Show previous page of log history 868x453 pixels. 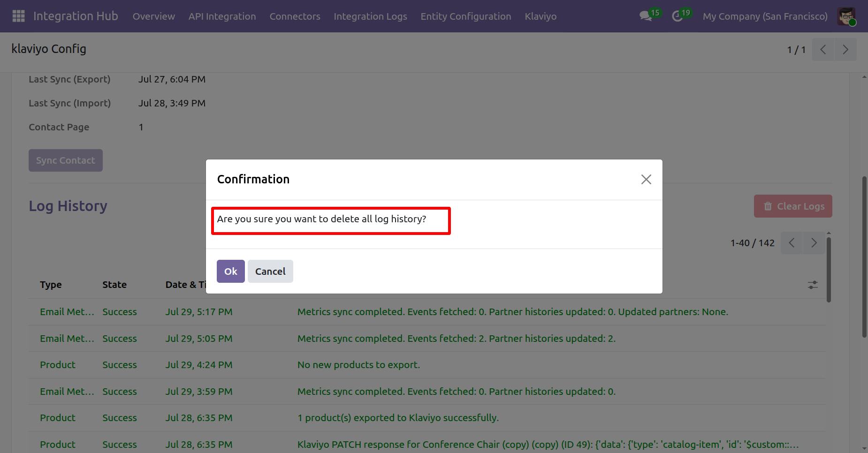pyautogui.click(x=792, y=243)
